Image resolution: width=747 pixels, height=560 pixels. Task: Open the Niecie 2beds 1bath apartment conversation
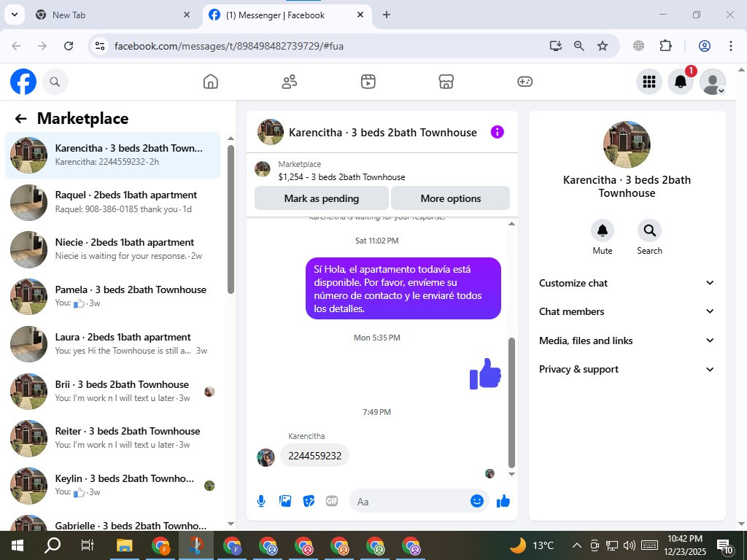pos(113,249)
